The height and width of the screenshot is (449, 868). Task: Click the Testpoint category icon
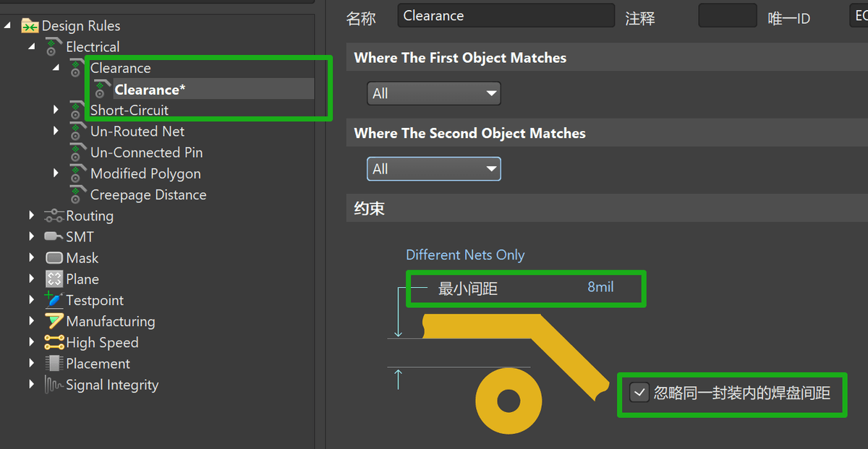click(54, 299)
